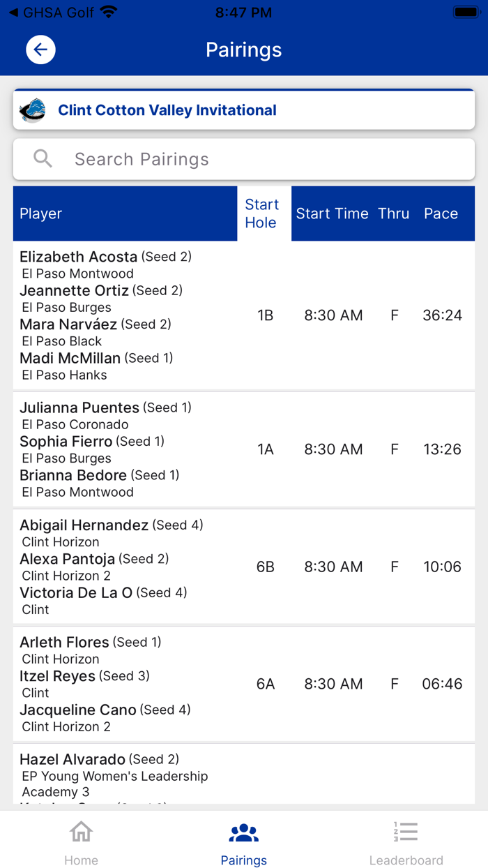Tap the Home icon in bottom navigation
This screenshot has width=488, height=868.
[81, 832]
